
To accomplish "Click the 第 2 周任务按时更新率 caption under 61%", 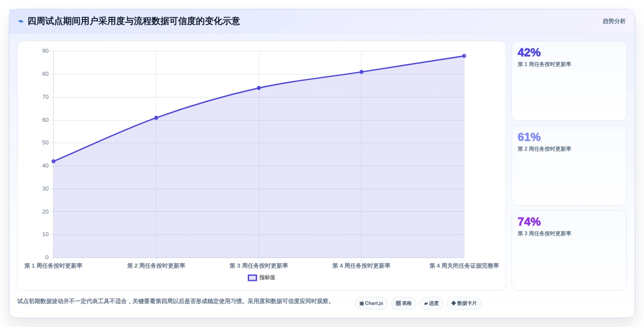I will point(544,149).
